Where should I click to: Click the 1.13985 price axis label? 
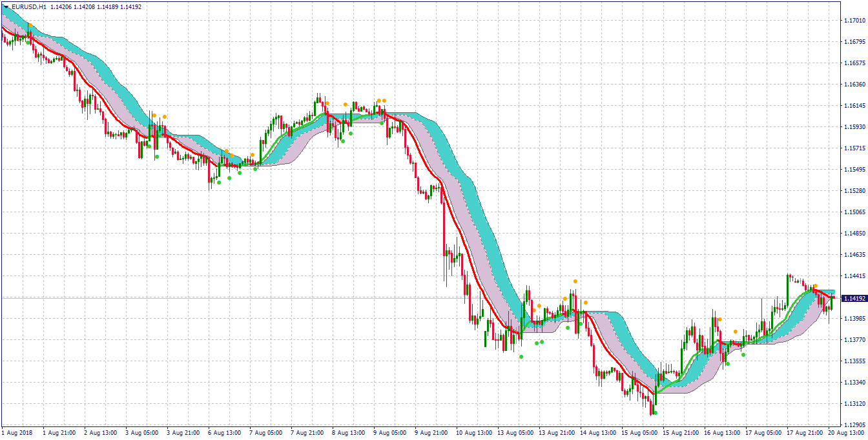854,319
